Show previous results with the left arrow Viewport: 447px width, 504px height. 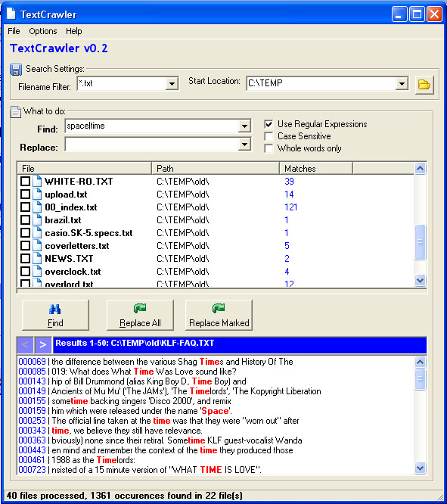tap(26, 345)
